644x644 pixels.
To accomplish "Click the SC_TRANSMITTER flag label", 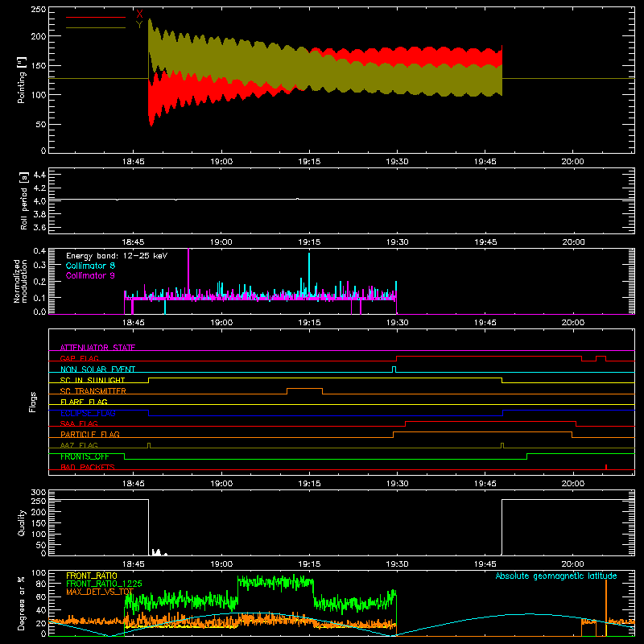I will pos(93,391).
